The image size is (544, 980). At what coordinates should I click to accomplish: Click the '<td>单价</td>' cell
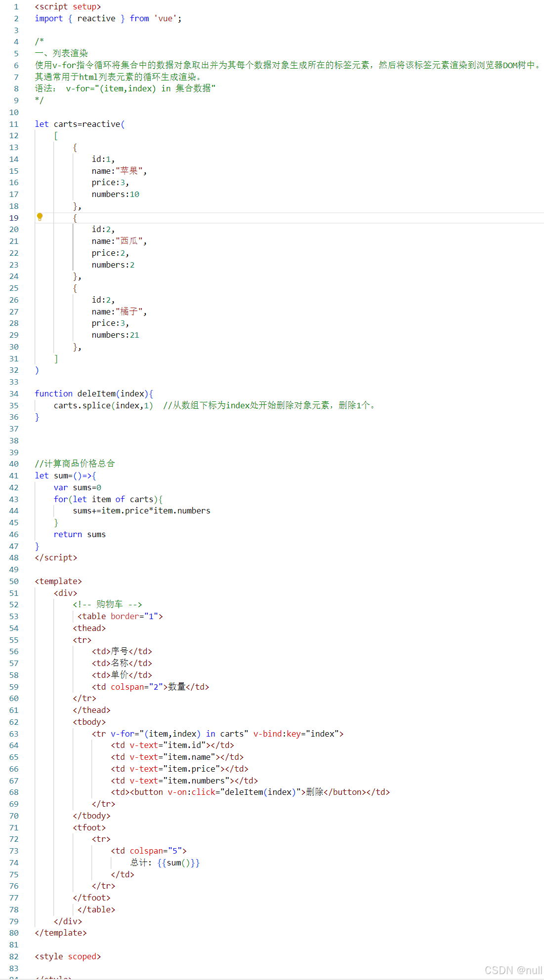pos(122,675)
